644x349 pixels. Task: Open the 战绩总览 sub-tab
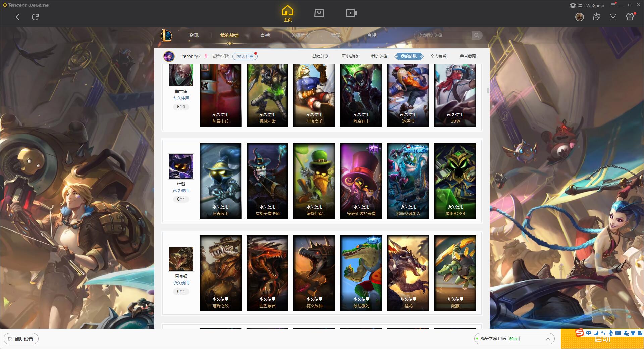(x=320, y=56)
